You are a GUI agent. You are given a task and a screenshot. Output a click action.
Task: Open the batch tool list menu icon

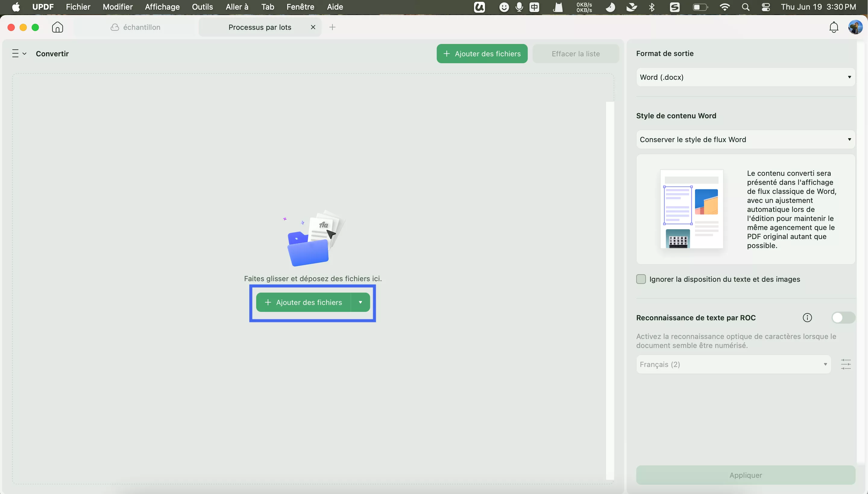tap(19, 54)
